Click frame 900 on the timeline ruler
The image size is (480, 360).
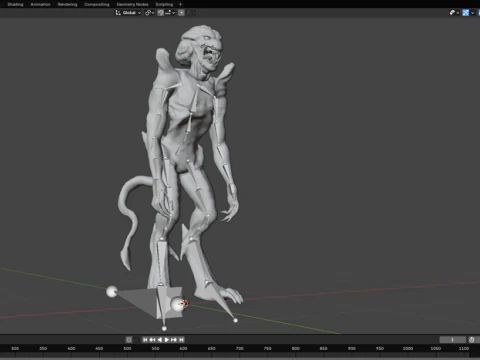352,348
